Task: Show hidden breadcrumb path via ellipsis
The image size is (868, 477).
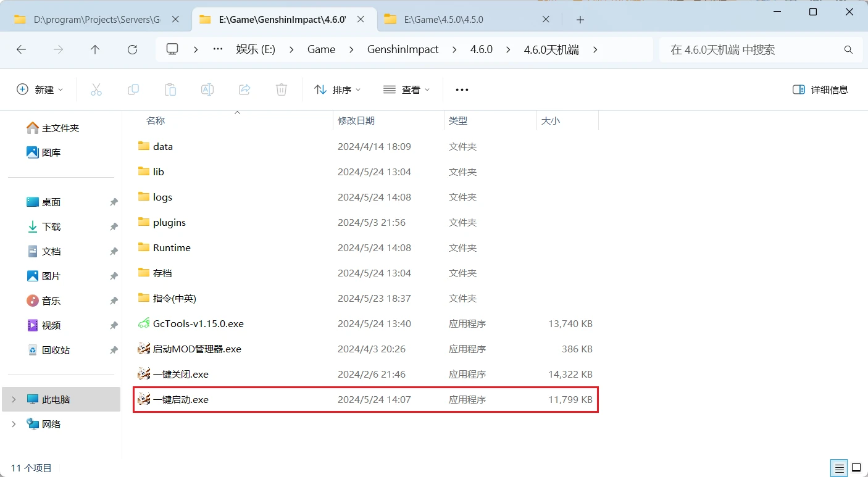Action: [x=217, y=49]
